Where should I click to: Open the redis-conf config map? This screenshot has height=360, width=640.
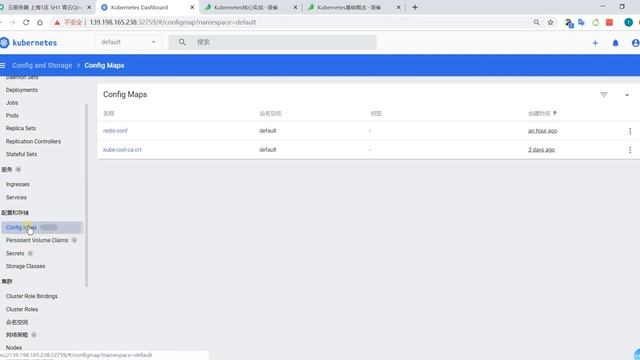[x=115, y=131]
